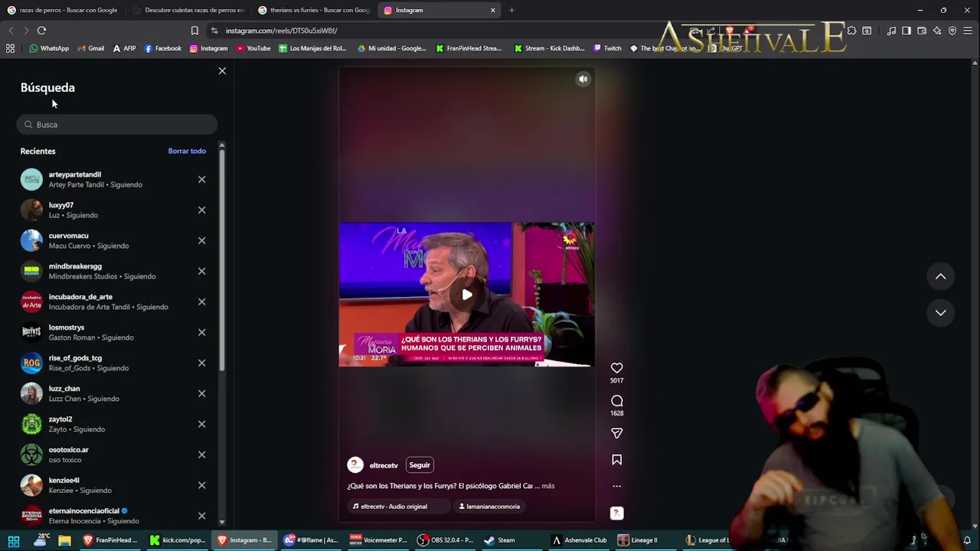Open the audio thumbnail beside the reel
Screen dimensions: 980x551
[x=616, y=514]
